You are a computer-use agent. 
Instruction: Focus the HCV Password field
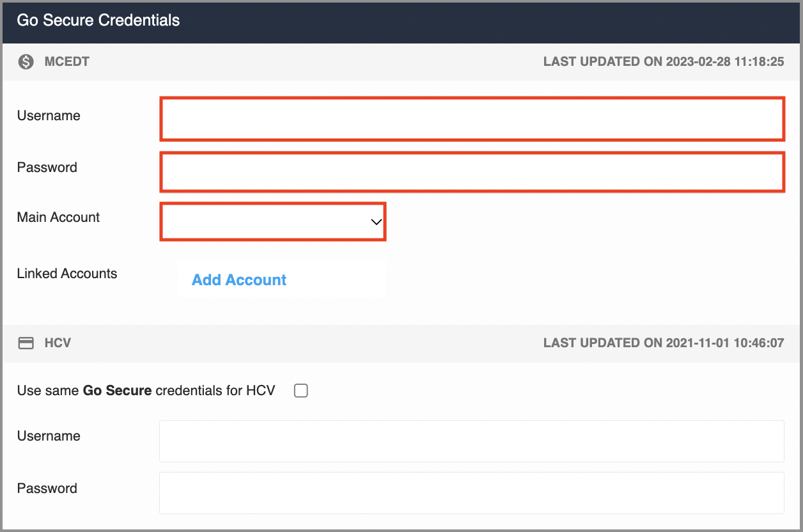pyautogui.click(x=472, y=493)
